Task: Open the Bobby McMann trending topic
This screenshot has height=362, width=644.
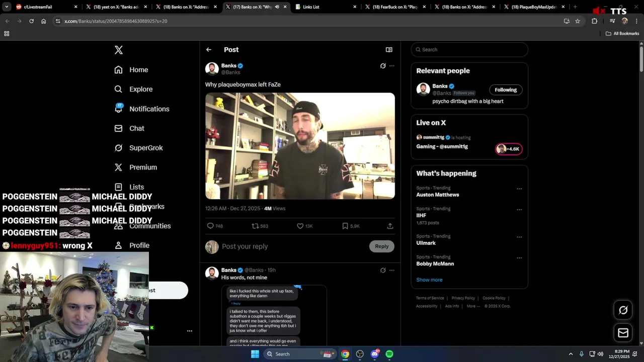Action: point(435,264)
